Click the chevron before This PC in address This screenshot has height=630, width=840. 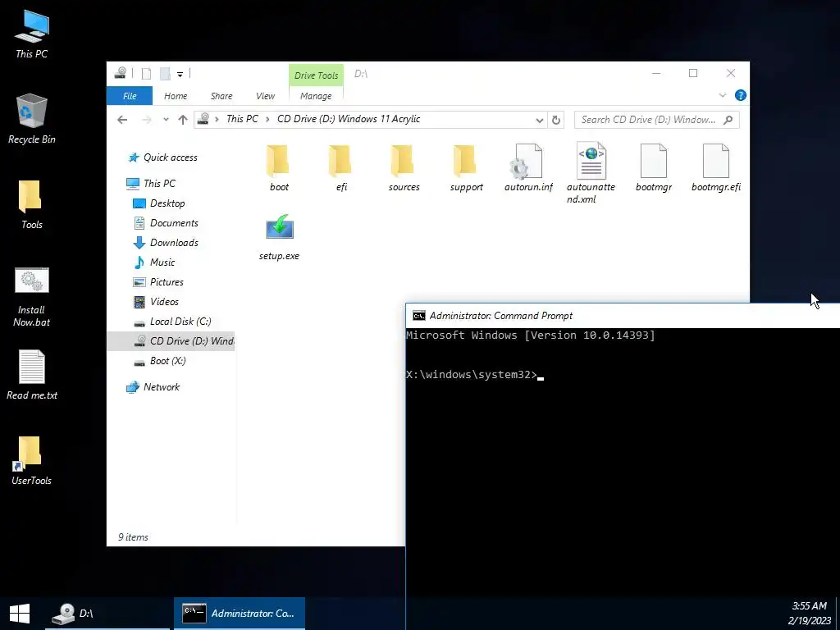pyautogui.click(x=217, y=119)
